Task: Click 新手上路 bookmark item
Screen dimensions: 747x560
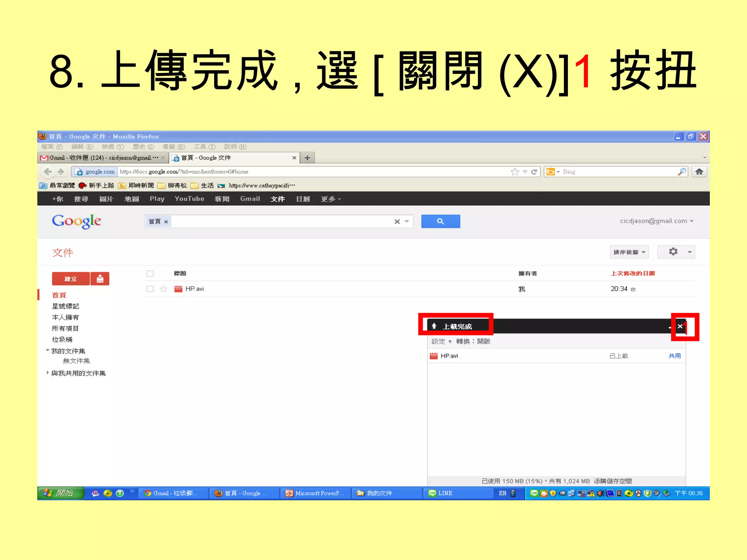Action: [x=97, y=186]
